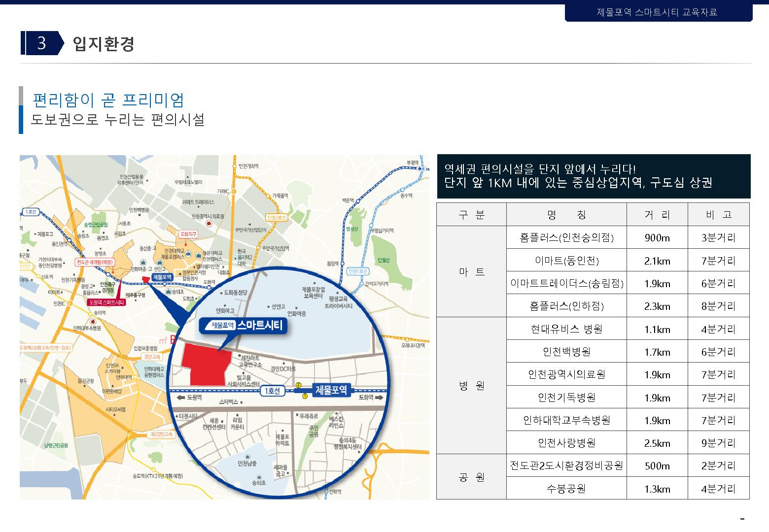
Task: Click the yellow exit 1 marker near 제물포역
Action: tap(305, 396)
